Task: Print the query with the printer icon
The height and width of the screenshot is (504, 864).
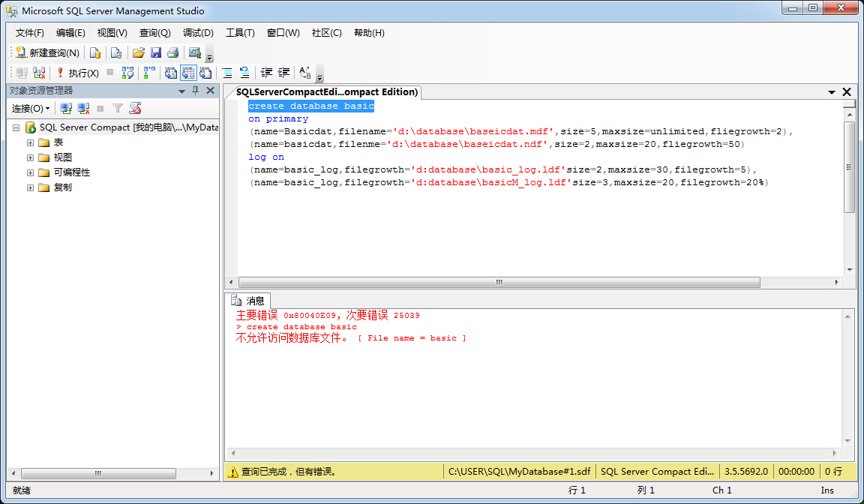Action: coord(173,53)
